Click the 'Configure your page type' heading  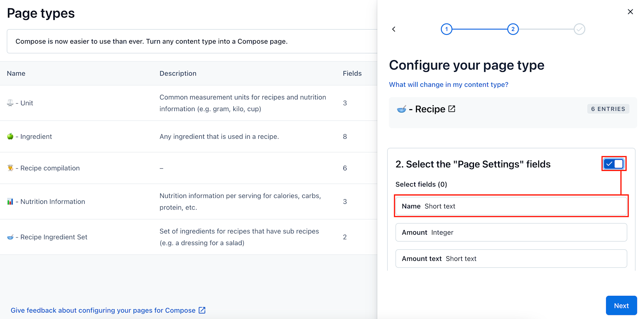(467, 65)
